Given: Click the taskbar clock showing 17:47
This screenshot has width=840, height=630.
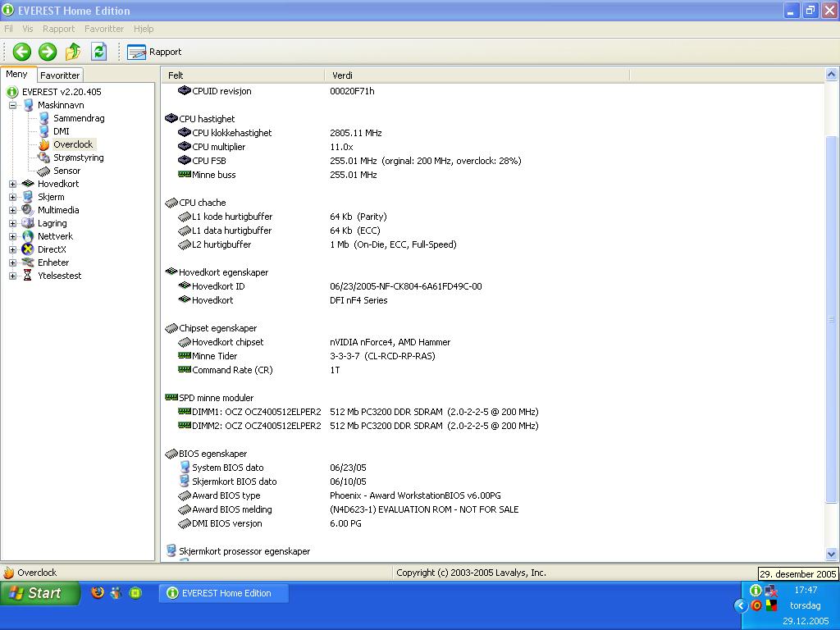Looking at the screenshot, I should pyautogui.click(x=806, y=590).
